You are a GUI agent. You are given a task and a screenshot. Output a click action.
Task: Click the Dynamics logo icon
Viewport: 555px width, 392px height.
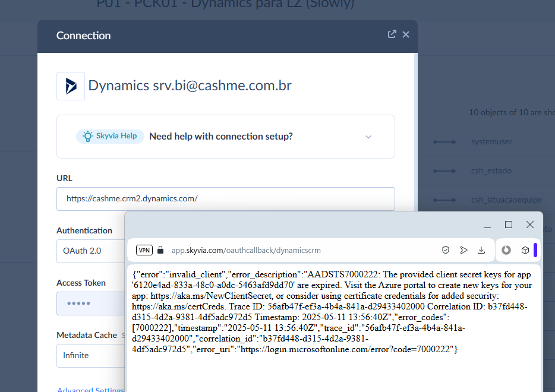coord(71,86)
